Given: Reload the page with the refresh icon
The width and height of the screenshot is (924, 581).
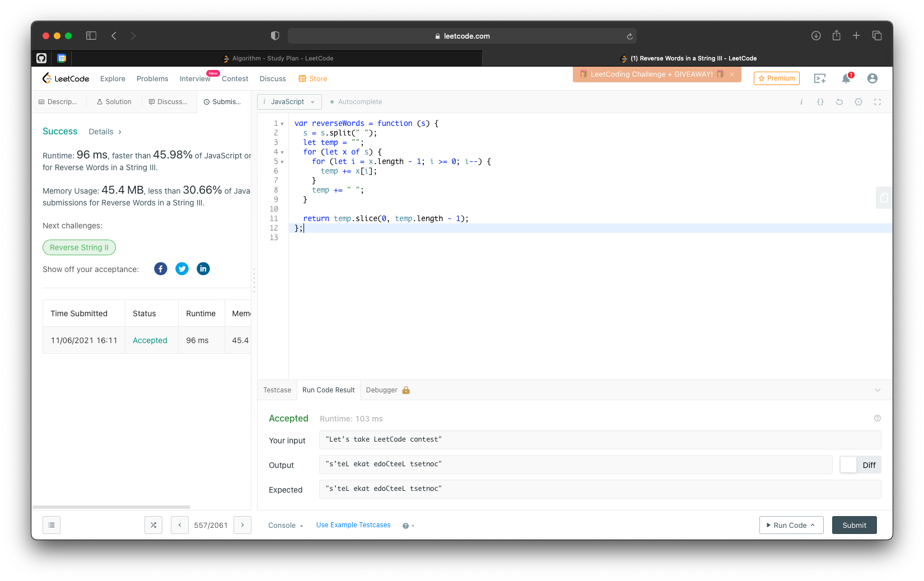Looking at the screenshot, I should [629, 36].
